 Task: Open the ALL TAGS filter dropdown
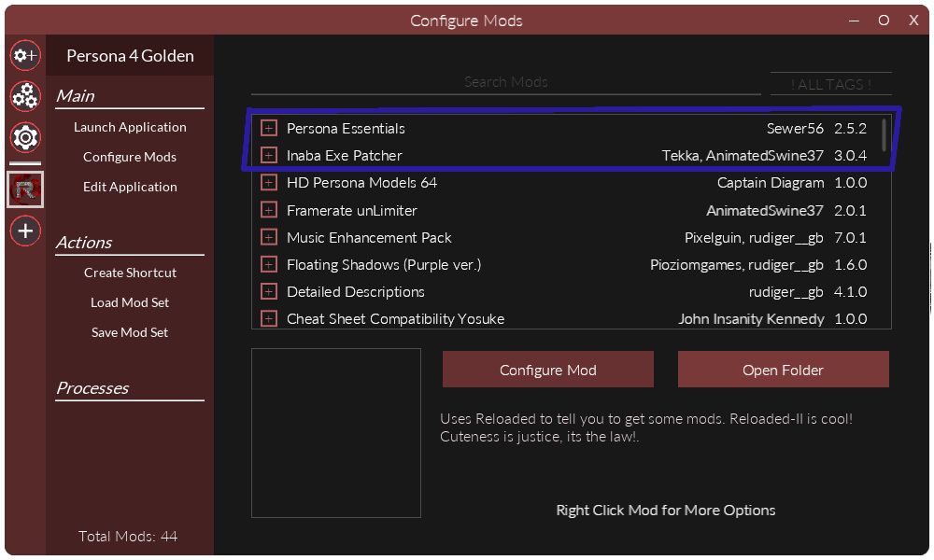(x=830, y=84)
